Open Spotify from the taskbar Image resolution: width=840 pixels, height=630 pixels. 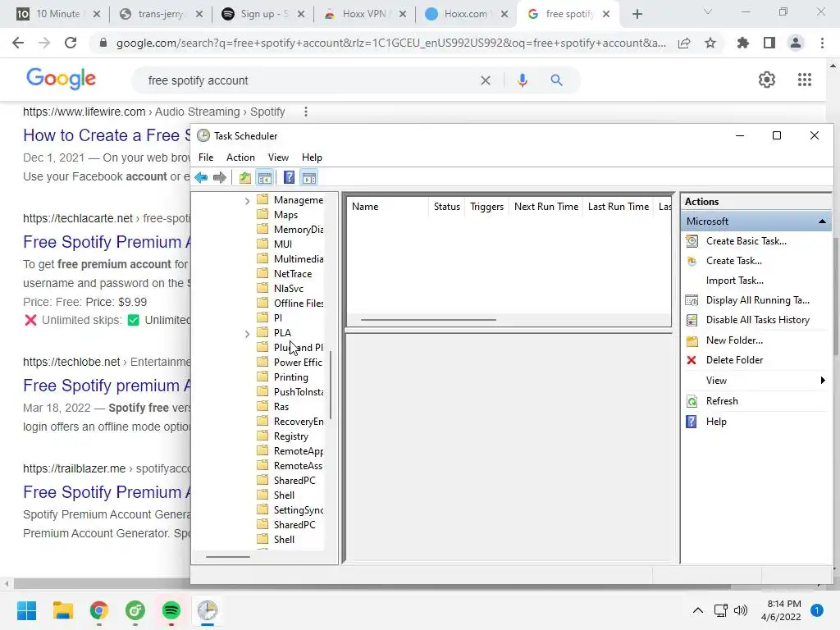(x=171, y=610)
